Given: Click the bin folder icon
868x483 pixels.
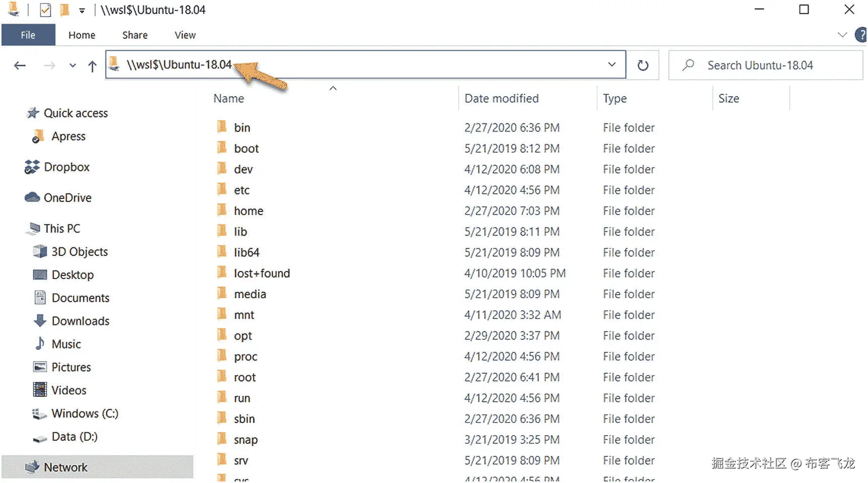Looking at the screenshot, I should 221,127.
